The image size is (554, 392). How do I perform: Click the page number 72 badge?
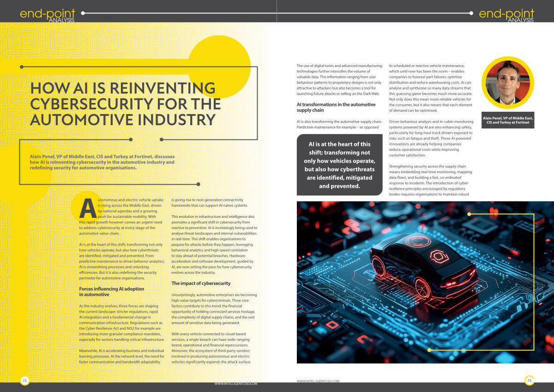coord(25,380)
